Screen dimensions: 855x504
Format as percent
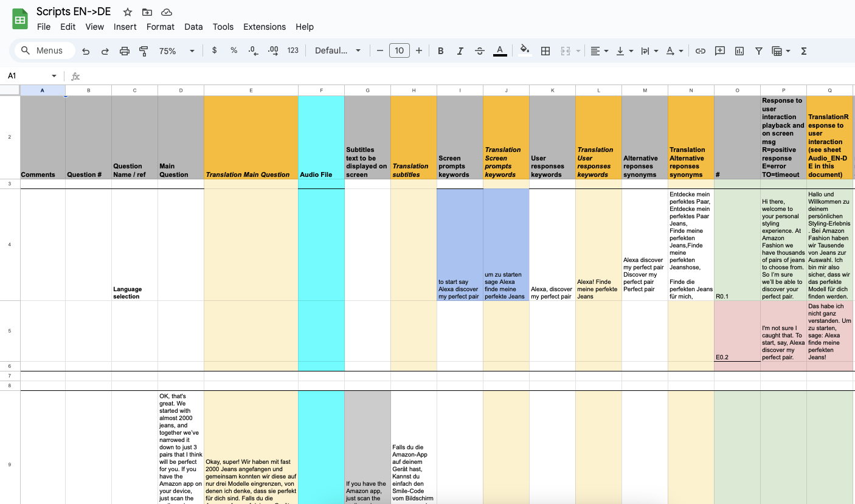234,50
